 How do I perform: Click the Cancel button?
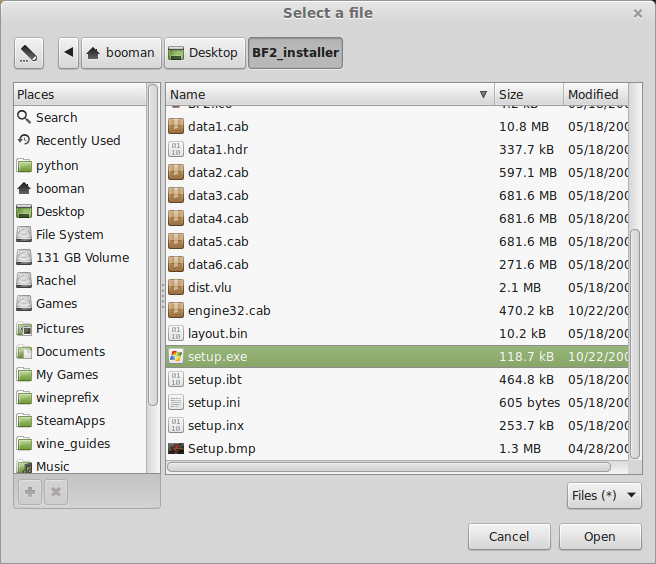click(509, 536)
